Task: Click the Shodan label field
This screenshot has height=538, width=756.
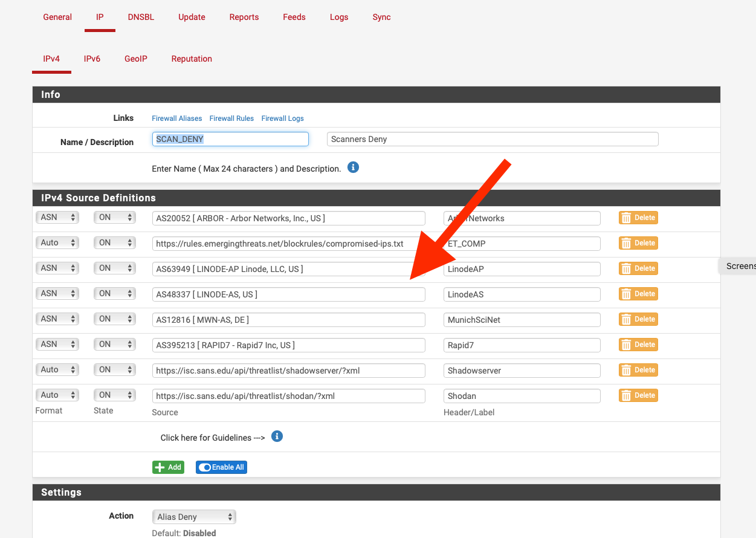Action: click(x=522, y=396)
